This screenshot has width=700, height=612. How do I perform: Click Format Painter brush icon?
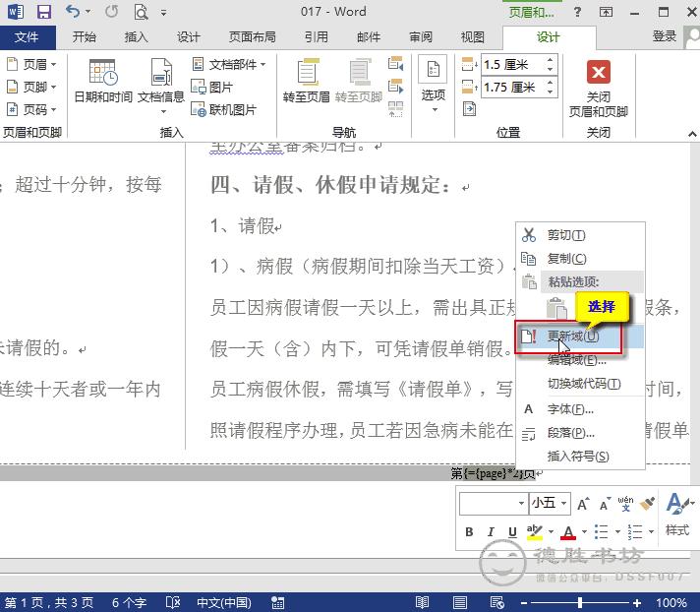click(647, 504)
